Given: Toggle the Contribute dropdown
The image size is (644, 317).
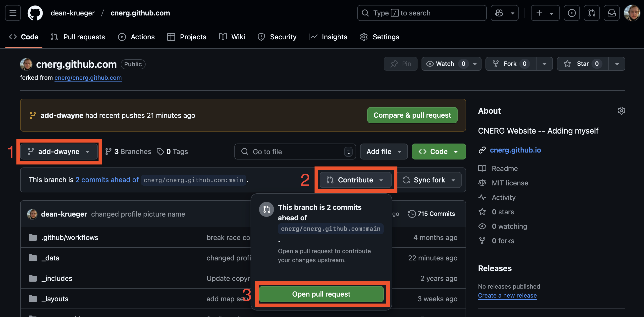Looking at the screenshot, I should [356, 180].
